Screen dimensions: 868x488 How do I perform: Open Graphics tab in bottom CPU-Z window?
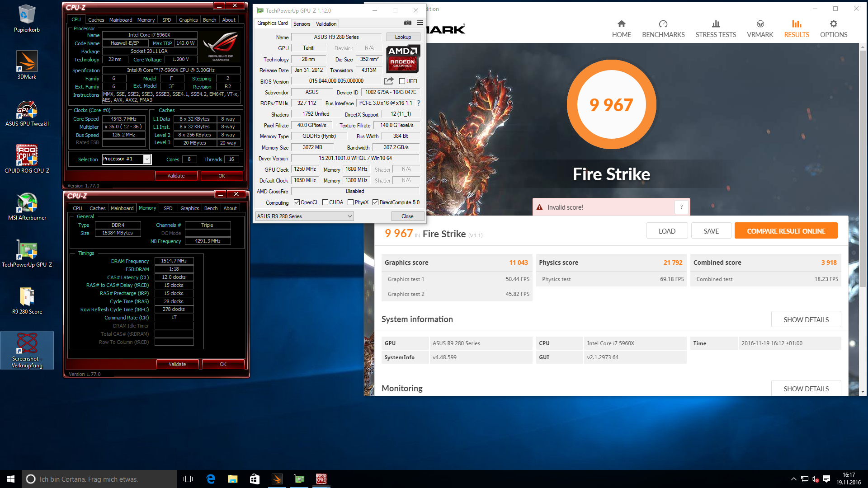click(189, 208)
